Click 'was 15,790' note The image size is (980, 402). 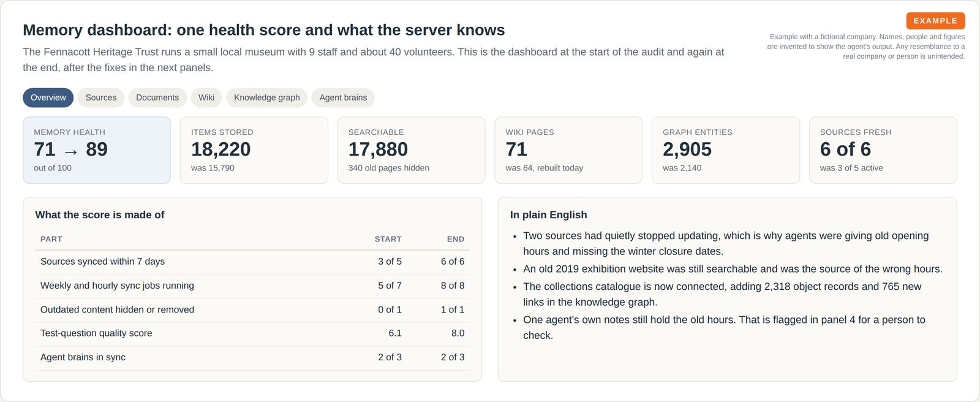tap(213, 168)
